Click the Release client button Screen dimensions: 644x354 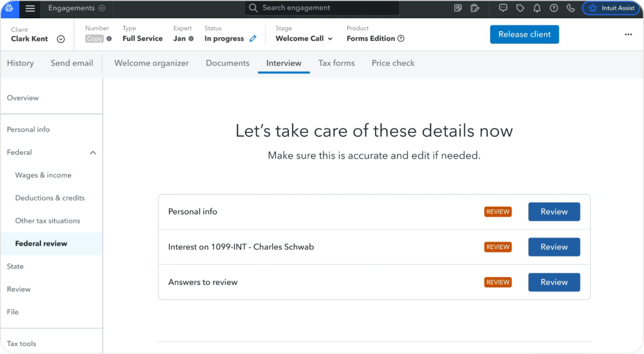[x=524, y=34]
